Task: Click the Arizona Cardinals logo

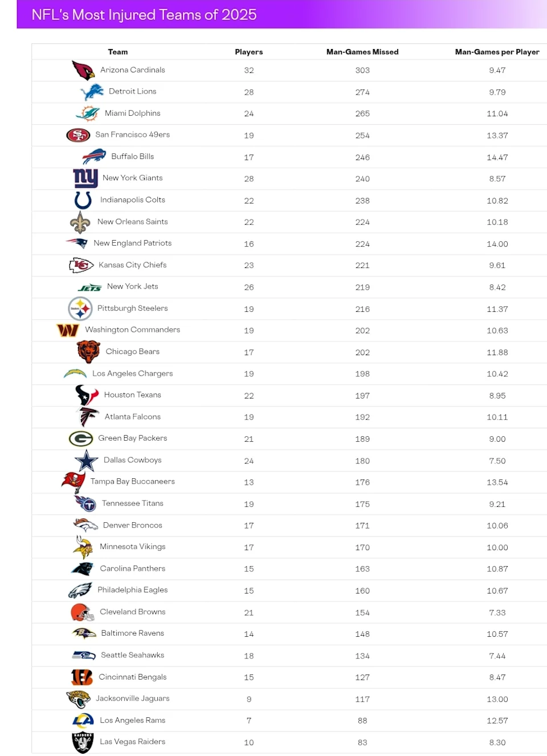Action: 83,70
